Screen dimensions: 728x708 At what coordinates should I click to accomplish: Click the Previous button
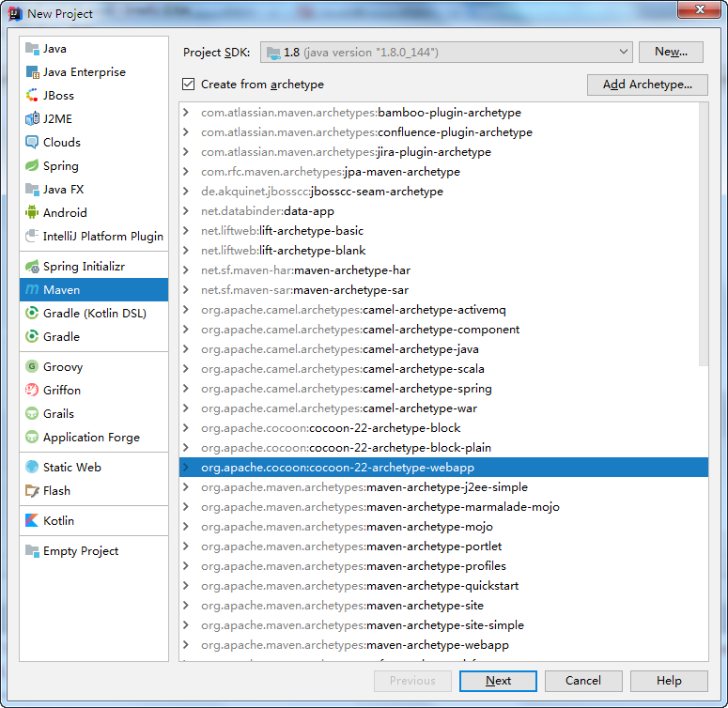(412, 681)
